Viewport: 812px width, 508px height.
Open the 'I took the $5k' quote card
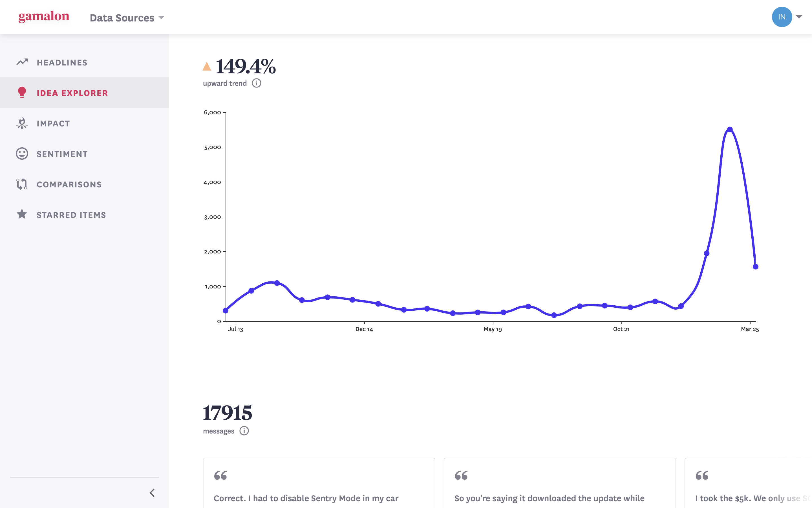[748, 483]
